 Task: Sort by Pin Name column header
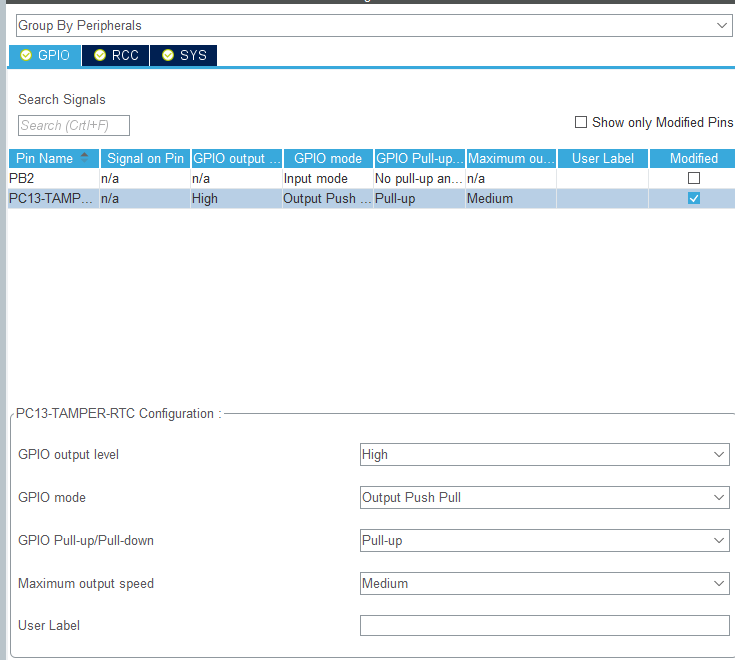(54, 158)
